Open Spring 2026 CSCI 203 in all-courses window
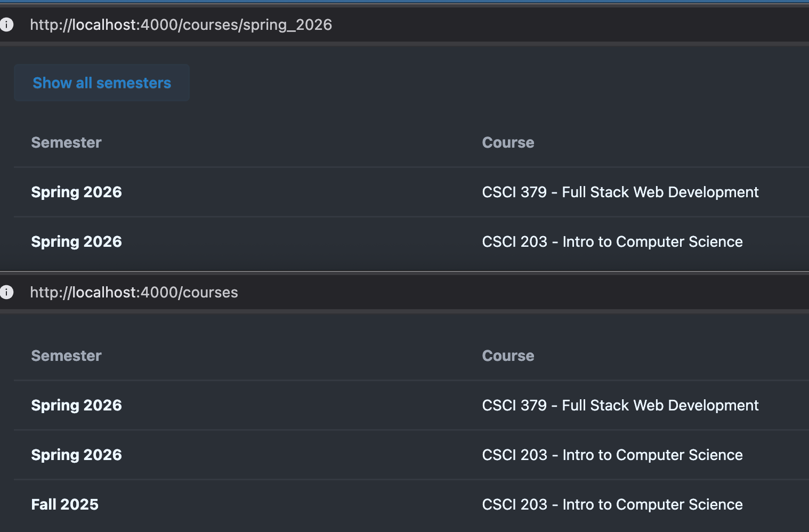This screenshot has width=809, height=532. 612,455
